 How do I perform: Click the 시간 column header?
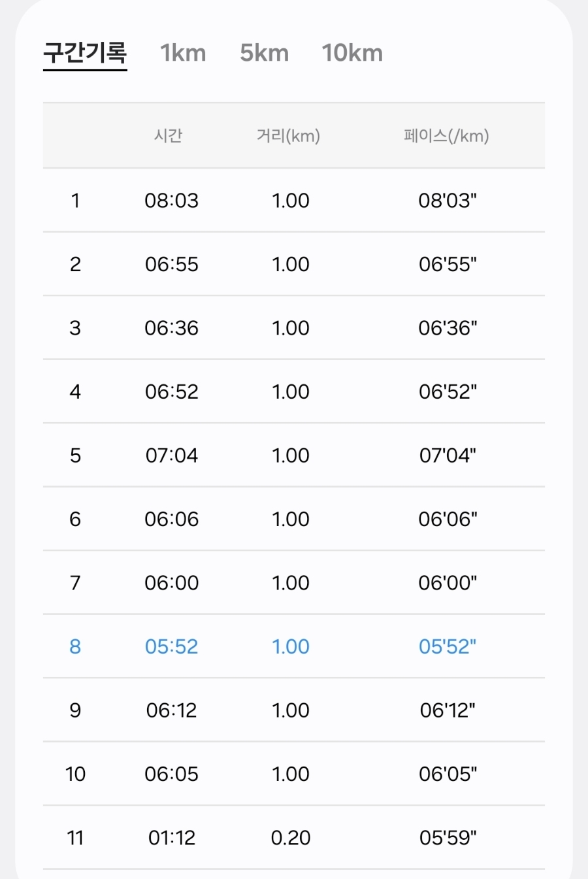[168, 135]
